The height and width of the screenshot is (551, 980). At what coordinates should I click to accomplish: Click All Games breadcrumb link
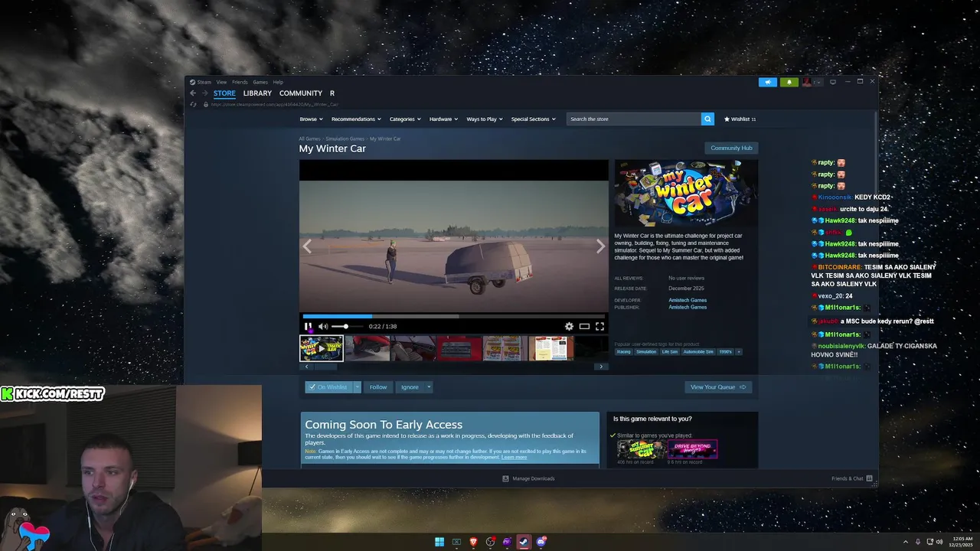point(309,139)
